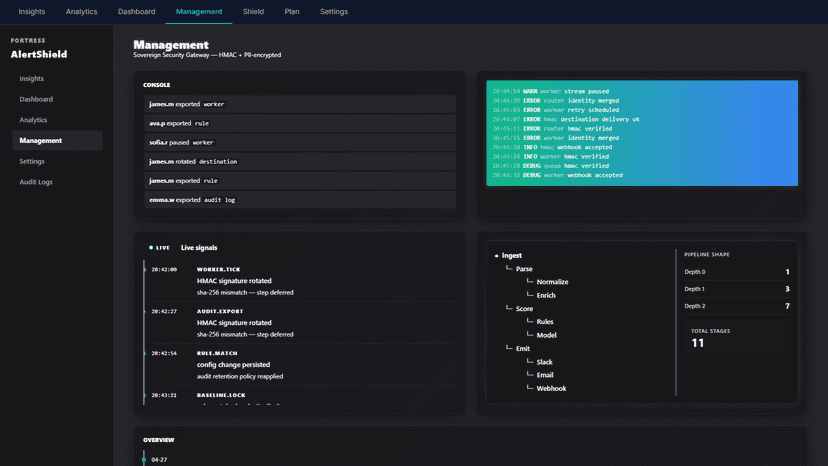The height and width of the screenshot is (466, 828).
Task: Click the LIVE indicator dot
Action: tap(151, 247)
